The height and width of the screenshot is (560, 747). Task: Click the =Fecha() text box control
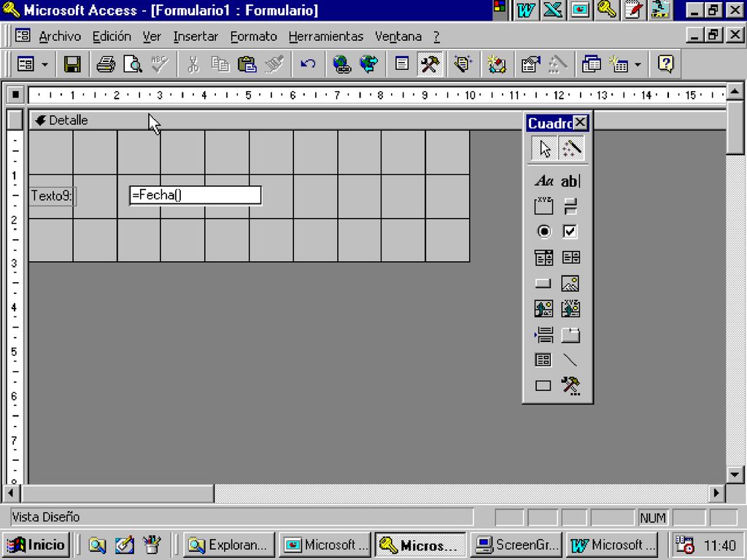click(x=196, y=195)
